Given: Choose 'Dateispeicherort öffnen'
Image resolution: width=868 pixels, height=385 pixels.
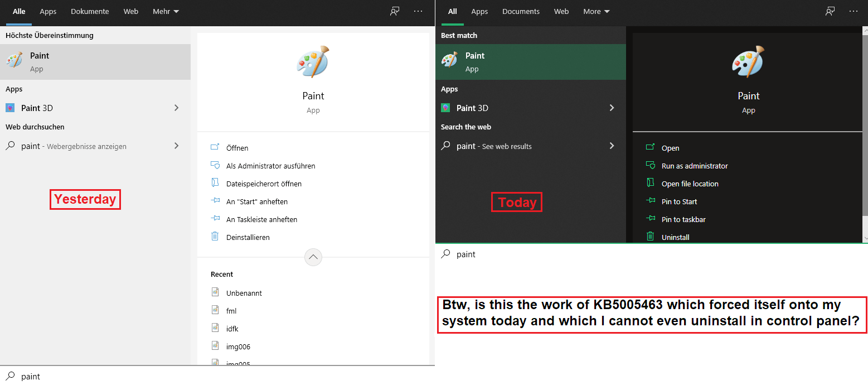Looking at the screenshot, I should click(264, 184).
